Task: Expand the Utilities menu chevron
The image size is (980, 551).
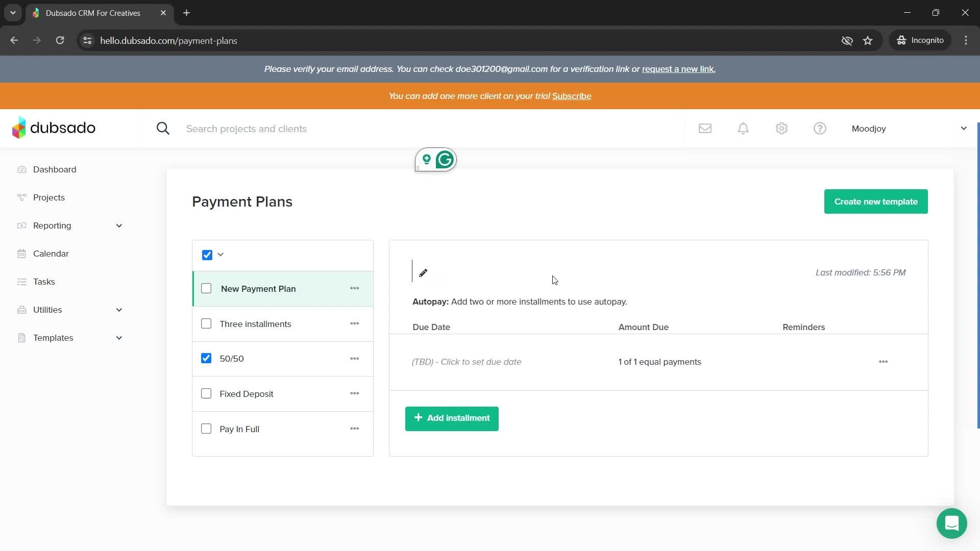Action: [x=119, y=310]
